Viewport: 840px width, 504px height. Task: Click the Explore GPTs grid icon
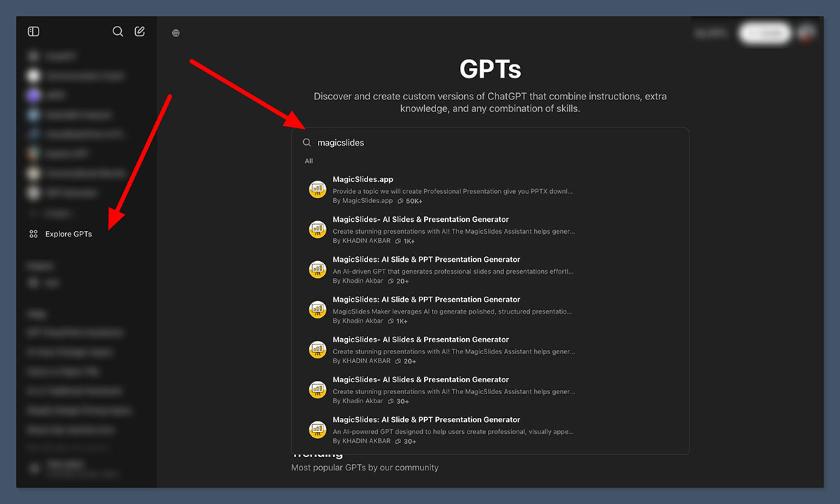(x=33, y=233)
